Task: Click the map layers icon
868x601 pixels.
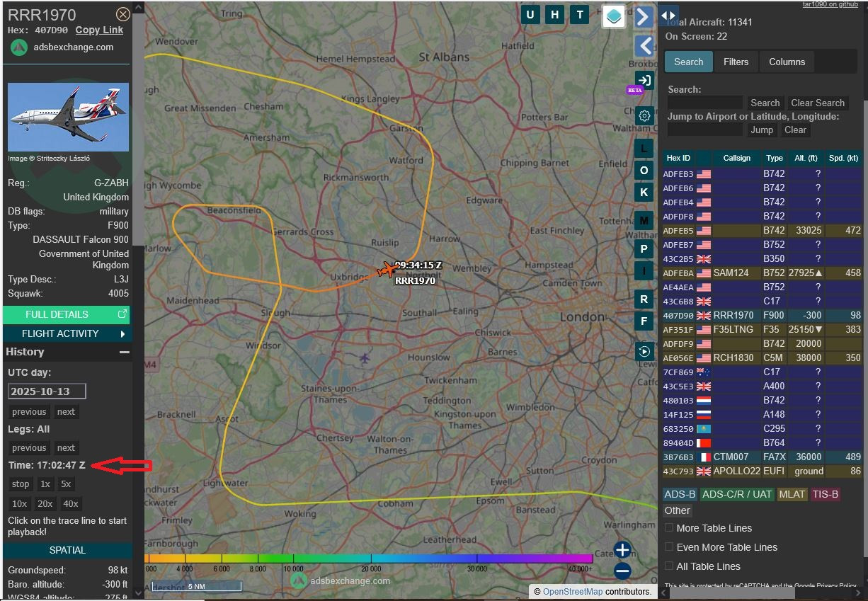Action: click(614, 16)
